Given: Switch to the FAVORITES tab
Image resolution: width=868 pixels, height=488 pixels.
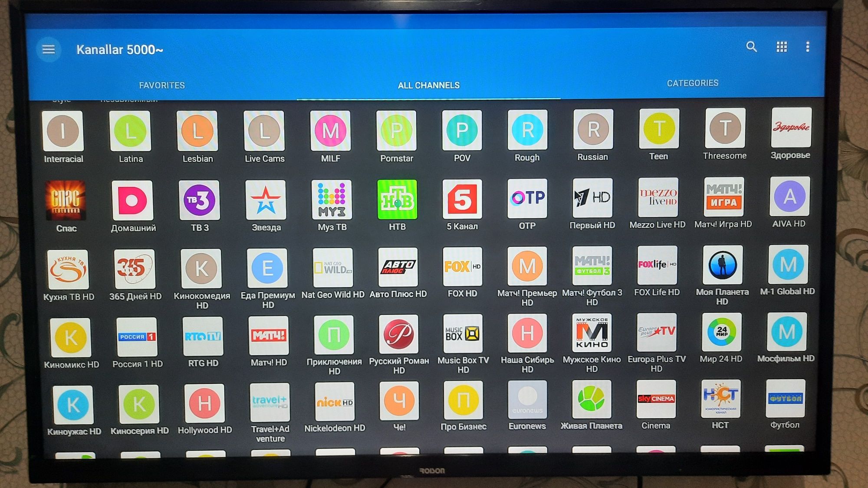Looking at the screenshot, I should (x=163, y=85).
